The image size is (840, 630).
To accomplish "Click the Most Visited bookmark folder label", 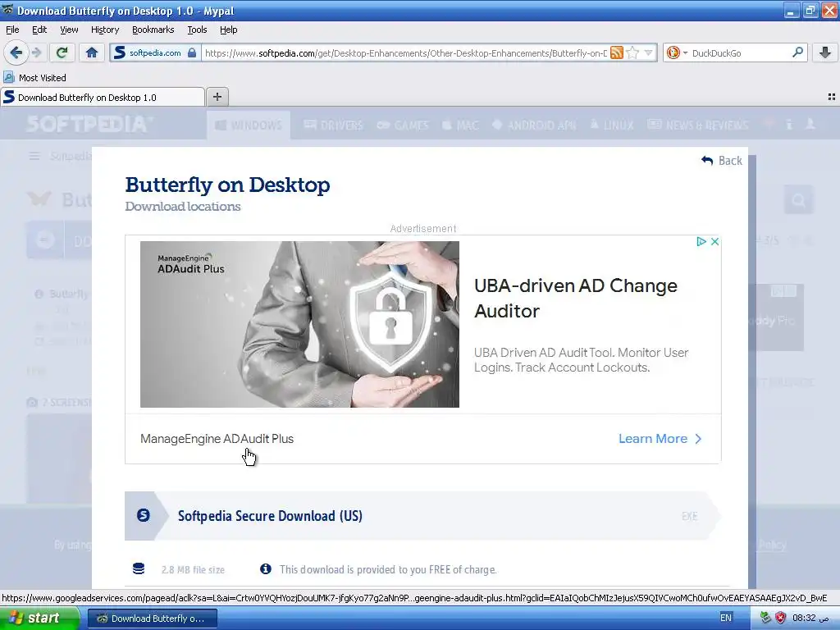I will [43, 78].
